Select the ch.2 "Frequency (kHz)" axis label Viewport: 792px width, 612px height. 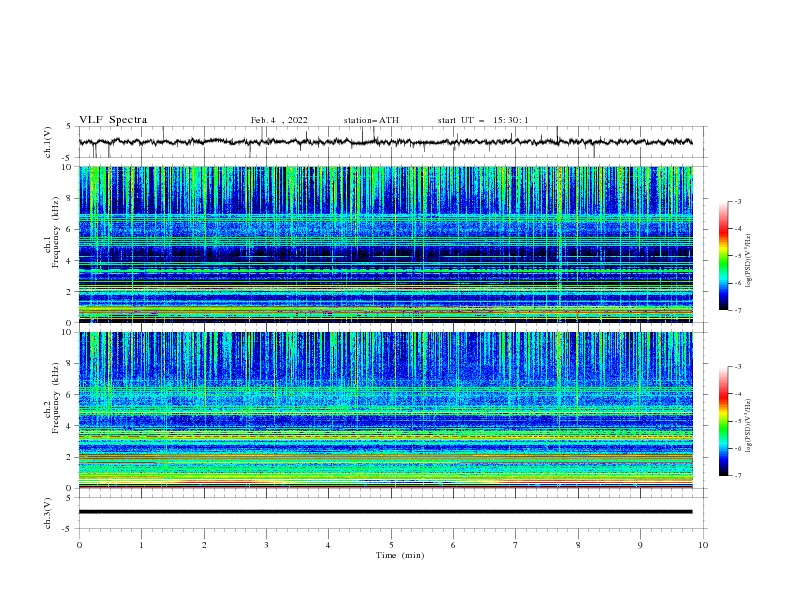pyautogui.click(x=56, y=398)
